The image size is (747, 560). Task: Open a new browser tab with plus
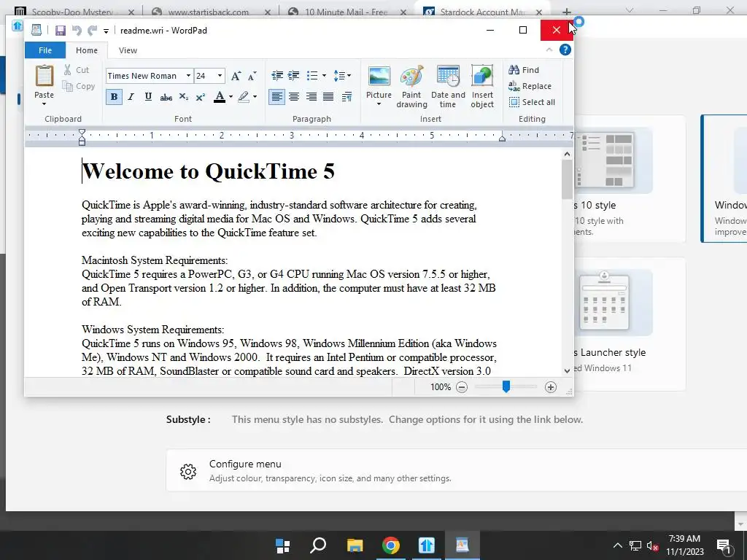coord(566,12)
